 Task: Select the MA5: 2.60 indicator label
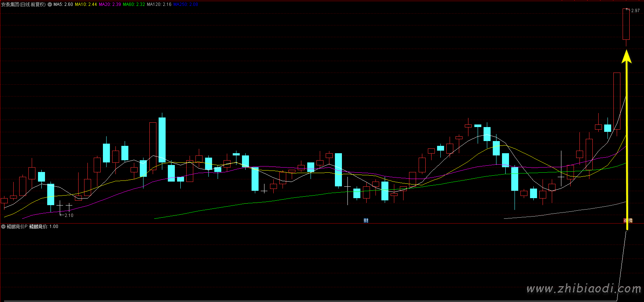tap(63, 4)
